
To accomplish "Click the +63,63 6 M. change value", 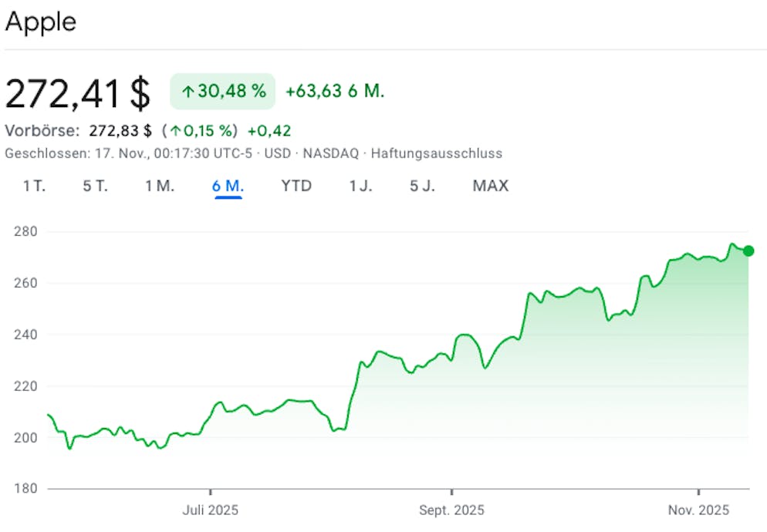I will click(335, 92).
